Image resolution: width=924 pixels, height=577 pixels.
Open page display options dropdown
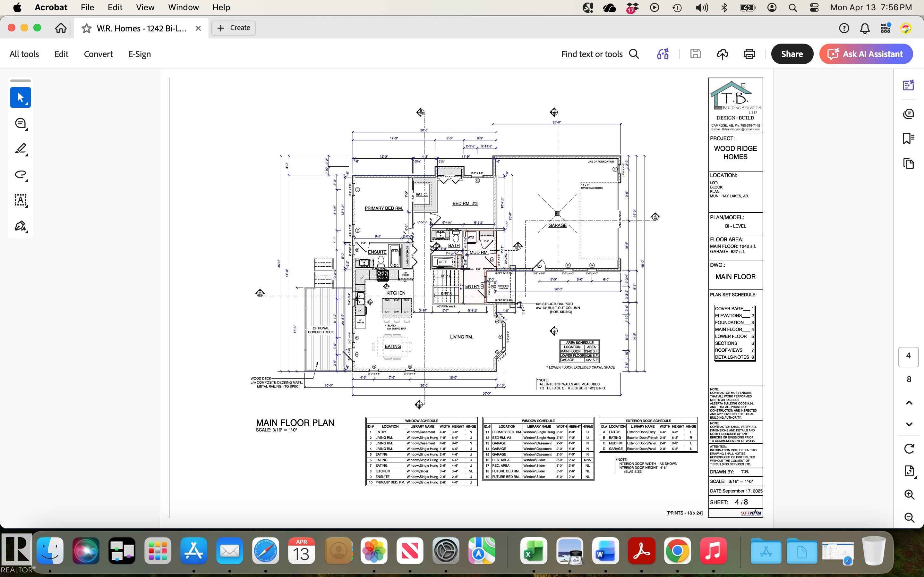(x=909, y=471)
